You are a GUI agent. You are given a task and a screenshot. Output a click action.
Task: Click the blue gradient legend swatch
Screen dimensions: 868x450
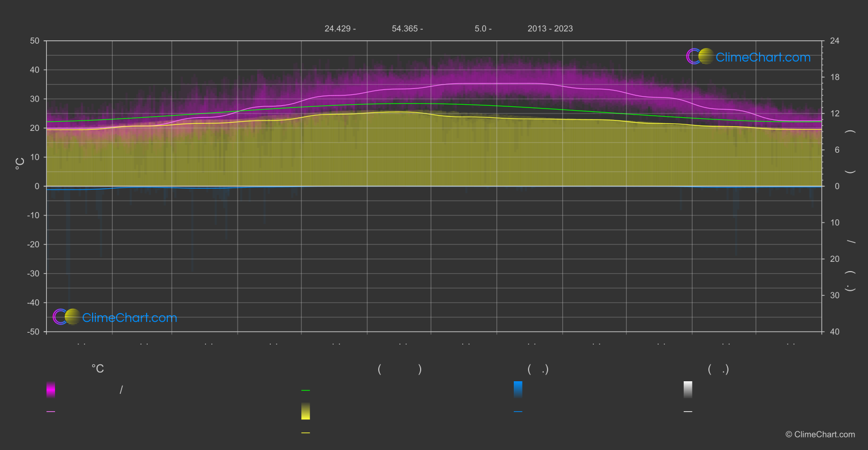(518, 389)
